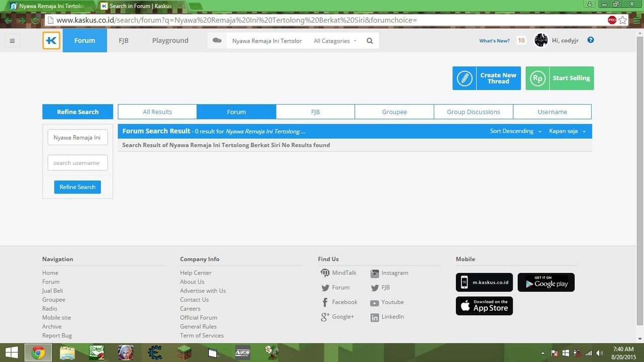
Task: Expand the All Categories dropdown
Action: tap(335, 41)
